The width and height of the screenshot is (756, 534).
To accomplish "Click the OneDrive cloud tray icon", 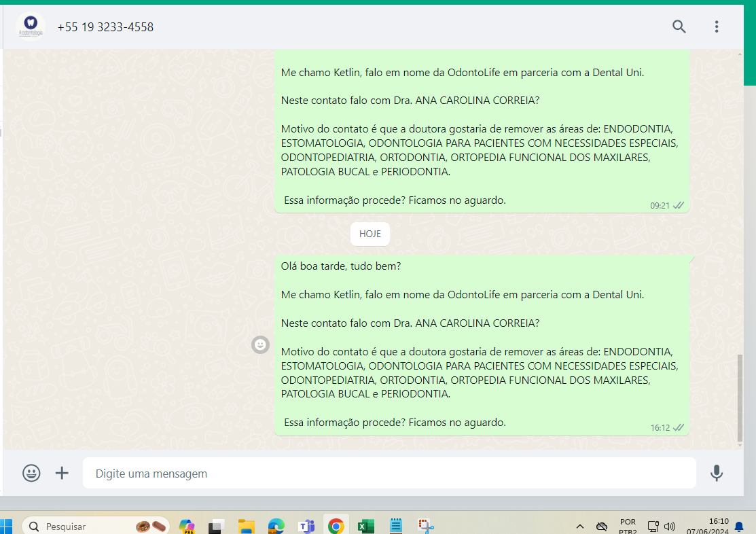I will click(x=602, y=527).
